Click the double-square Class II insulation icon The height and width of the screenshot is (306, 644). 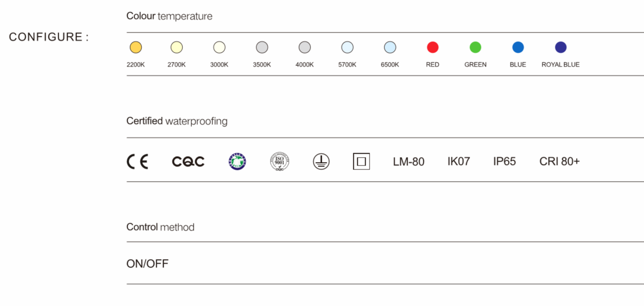click(x=361, y=162)
